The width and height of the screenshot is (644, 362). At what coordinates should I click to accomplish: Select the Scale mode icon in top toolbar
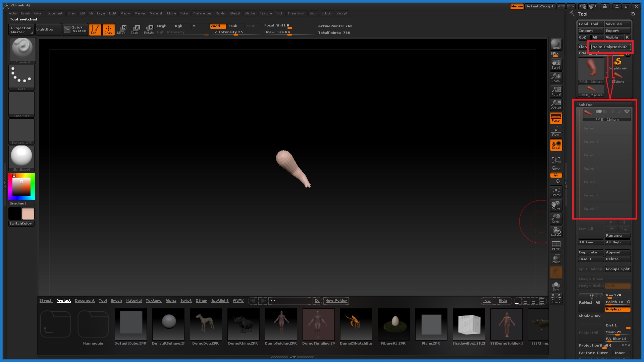(135, 29)
